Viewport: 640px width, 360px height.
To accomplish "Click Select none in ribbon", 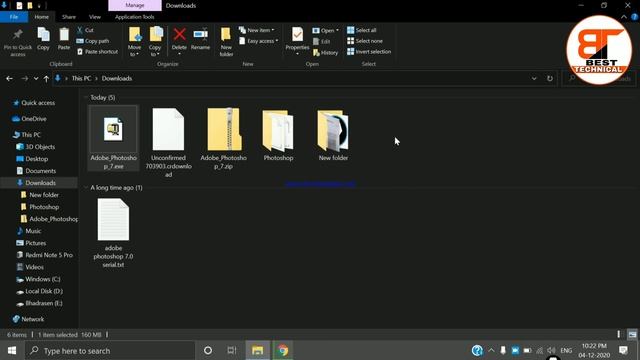I will point(365,41).
